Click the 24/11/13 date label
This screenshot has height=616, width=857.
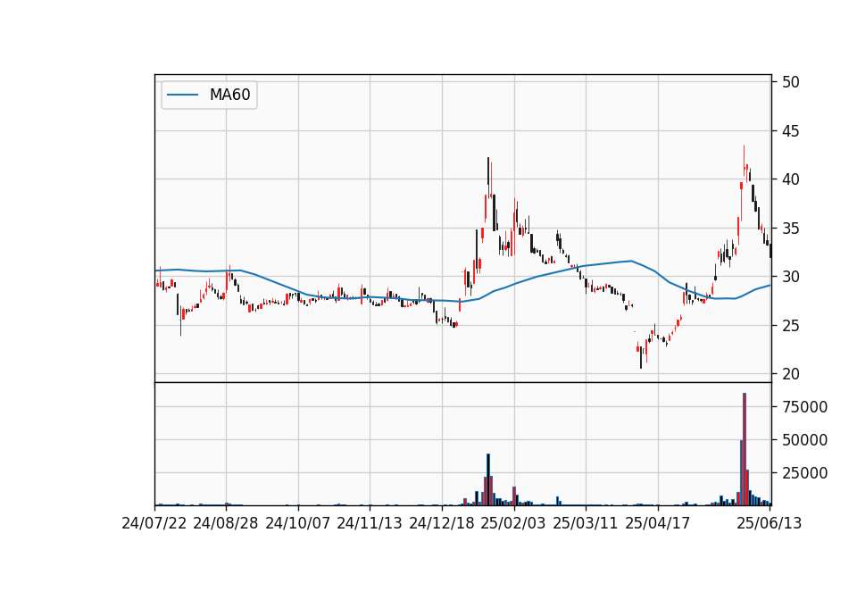pyautogui.click(x=370, y=523)
